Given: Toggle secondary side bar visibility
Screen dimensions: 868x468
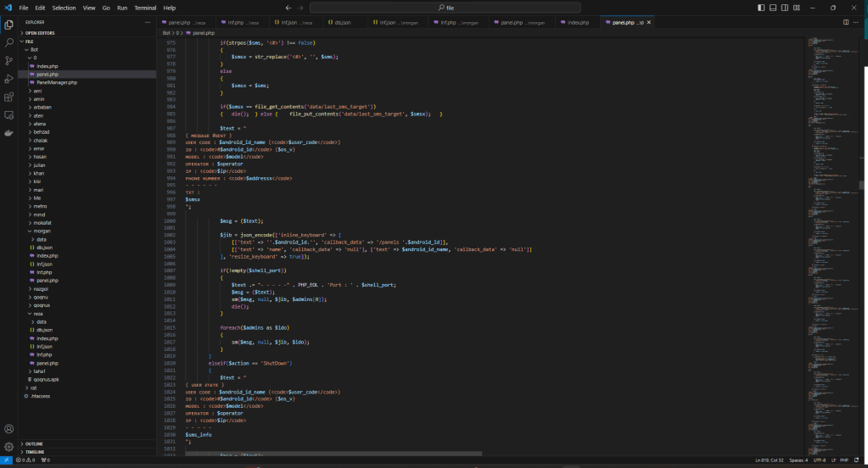Looking at the screenshot, I should pyautogui.click(x=785, y=8).
